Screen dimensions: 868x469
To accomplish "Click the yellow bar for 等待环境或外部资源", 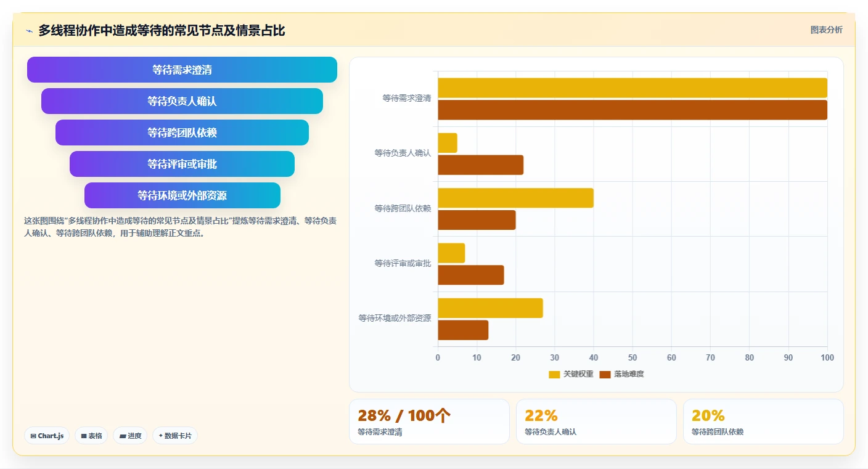I will point(490,308).
